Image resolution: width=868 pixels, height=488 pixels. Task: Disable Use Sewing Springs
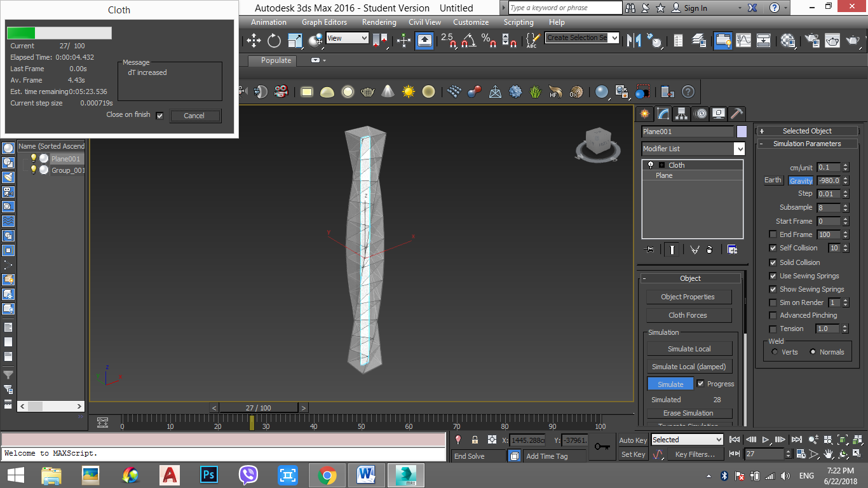[773, 276]
